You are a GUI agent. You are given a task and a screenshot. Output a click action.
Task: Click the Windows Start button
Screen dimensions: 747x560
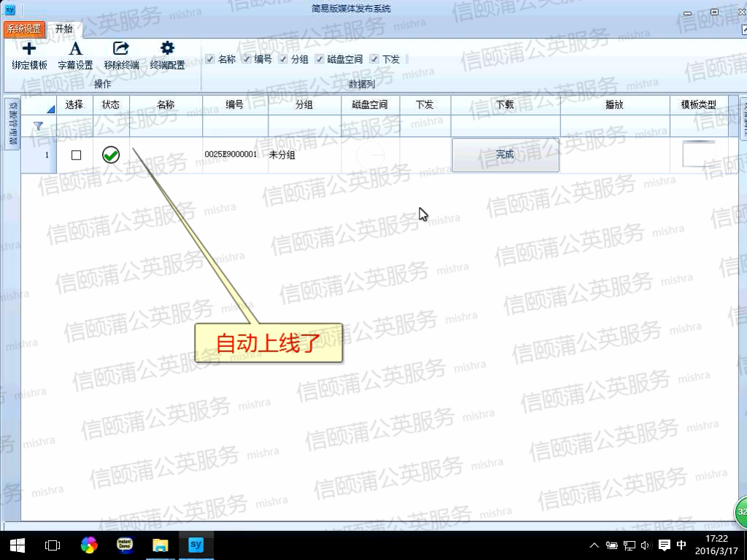tap(17, 545)
